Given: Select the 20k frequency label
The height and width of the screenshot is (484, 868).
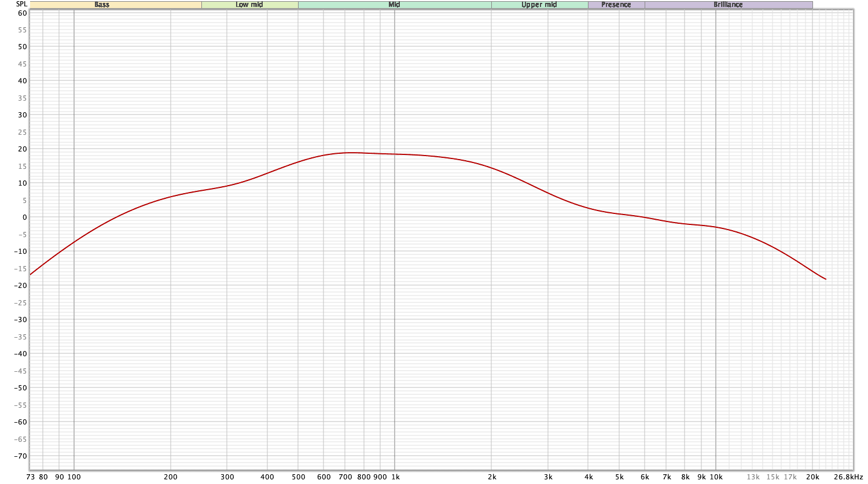Looking at the screenshot, I should (813, 478).
